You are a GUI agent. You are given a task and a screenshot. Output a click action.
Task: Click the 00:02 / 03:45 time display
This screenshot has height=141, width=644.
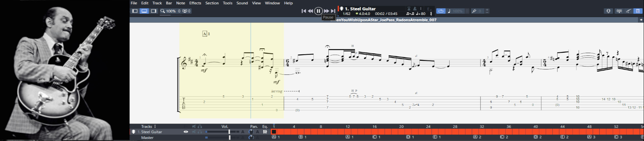pyautogui.click(x=386, y=14)
